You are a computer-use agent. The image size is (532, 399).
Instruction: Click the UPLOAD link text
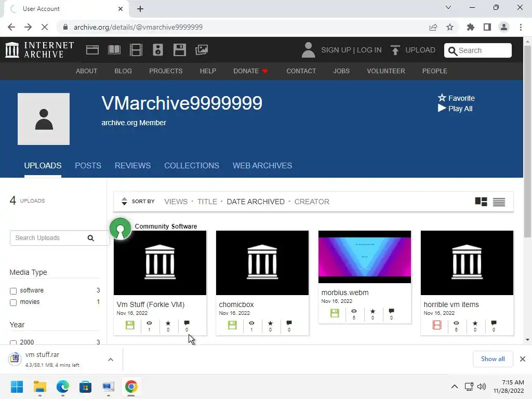[x=420, y=50]
